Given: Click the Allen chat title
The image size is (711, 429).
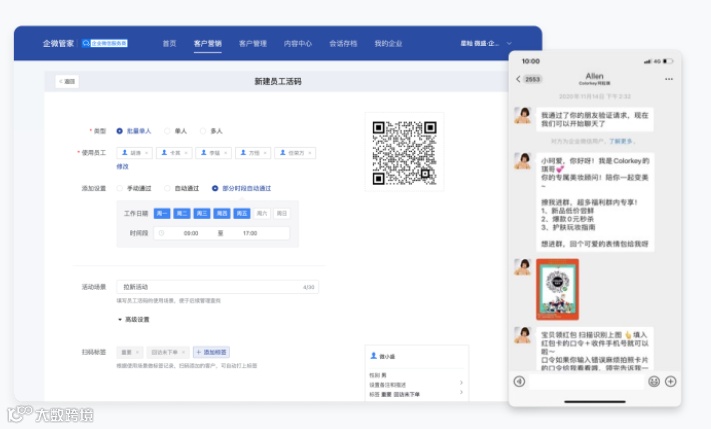Looking at the screenshot, I should (594, 76).
